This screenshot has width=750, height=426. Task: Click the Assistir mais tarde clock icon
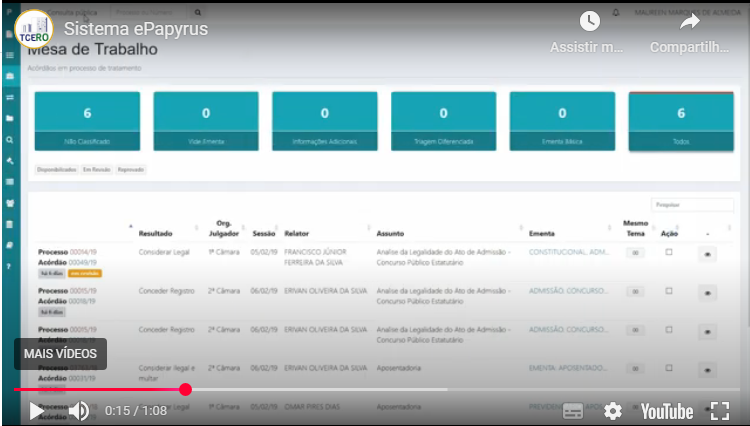(590, 21)
